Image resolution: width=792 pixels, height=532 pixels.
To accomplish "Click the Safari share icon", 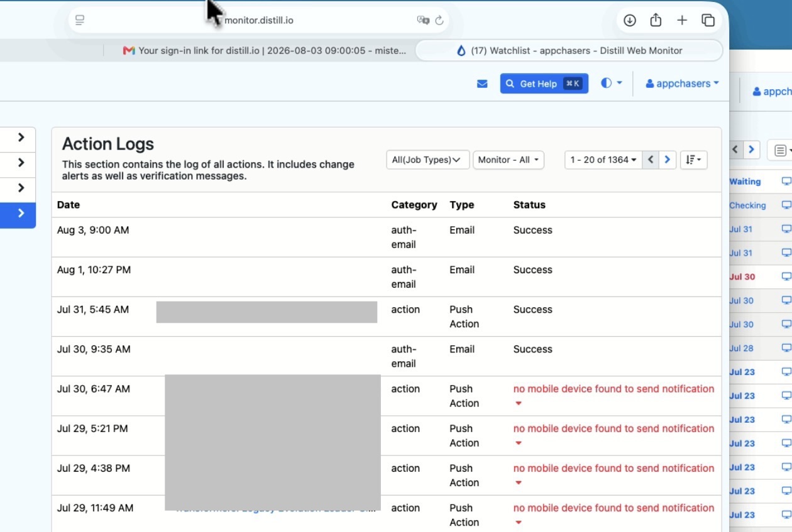I will pos(656,20).
